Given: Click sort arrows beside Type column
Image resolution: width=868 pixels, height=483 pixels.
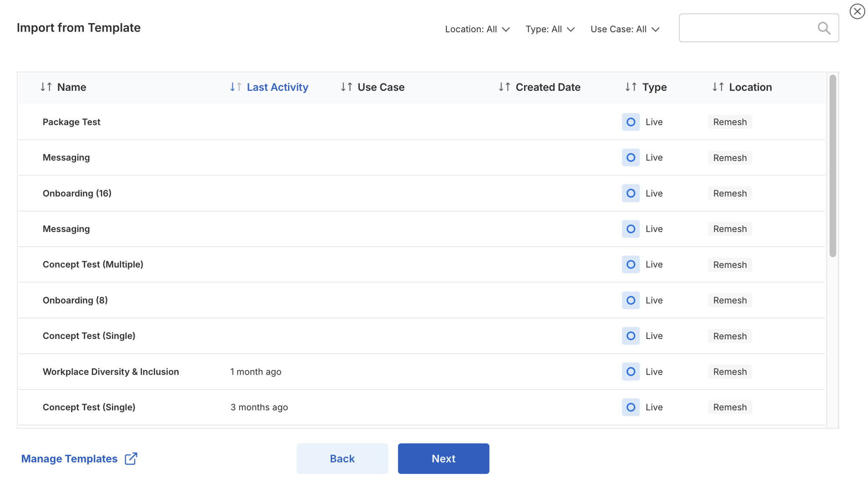Looking at the screenshot, I should (630, 87).
